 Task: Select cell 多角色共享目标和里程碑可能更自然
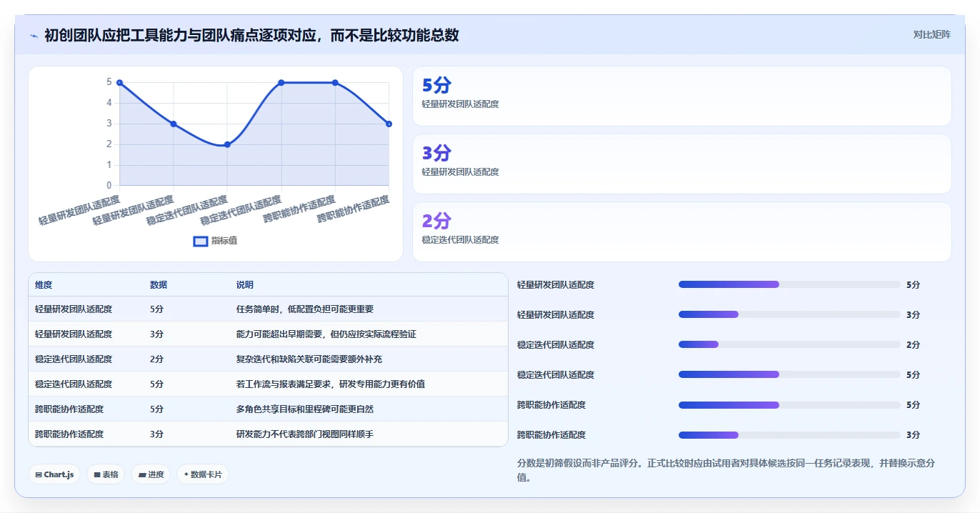click(305, 409)
